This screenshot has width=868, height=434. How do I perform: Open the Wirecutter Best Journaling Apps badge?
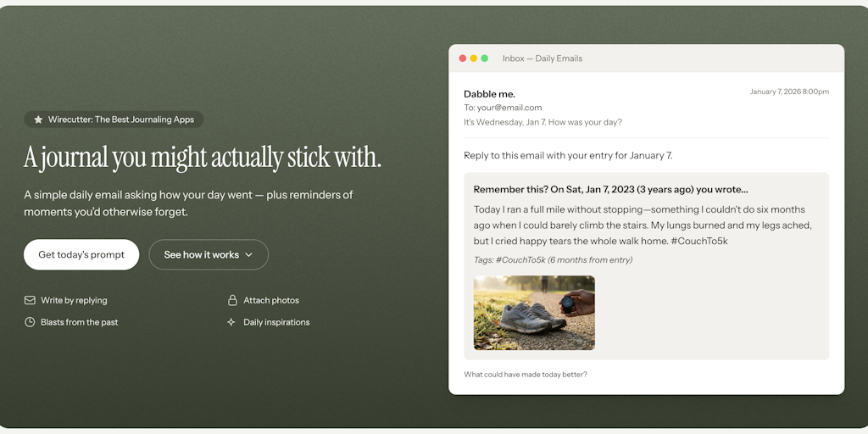114,120
